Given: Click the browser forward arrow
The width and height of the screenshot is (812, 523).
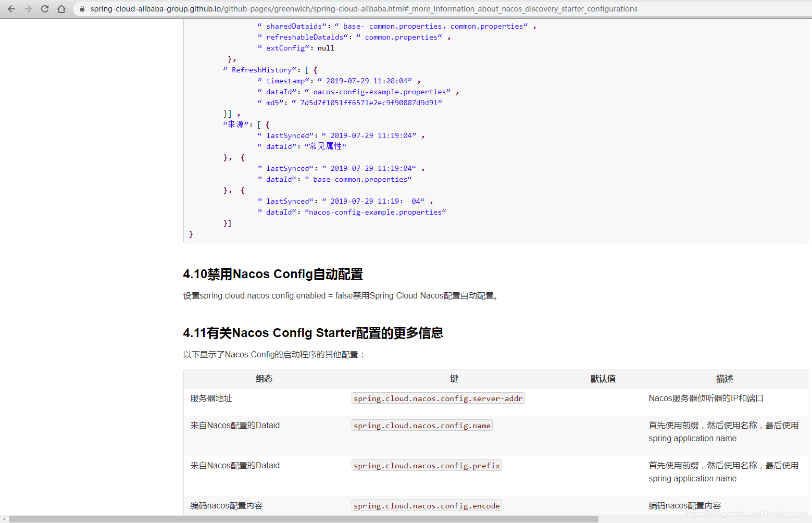Looking at the screenshot, I should click(28, 8).
